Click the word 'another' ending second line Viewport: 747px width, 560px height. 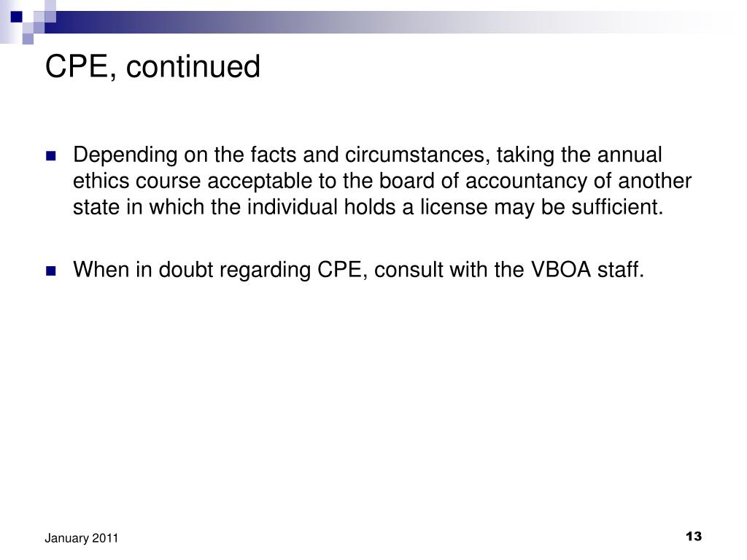click(654, 181)
